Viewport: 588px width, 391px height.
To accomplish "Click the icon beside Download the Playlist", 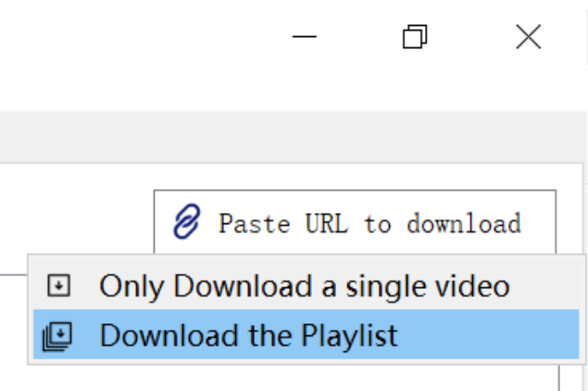I will pyautogui.click(x=57, y=336).
